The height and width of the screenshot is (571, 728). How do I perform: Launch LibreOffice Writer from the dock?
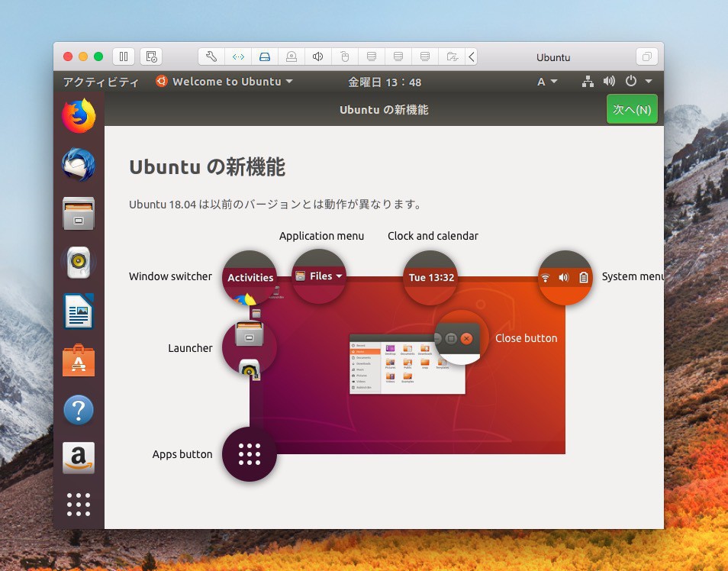[79, 311]
